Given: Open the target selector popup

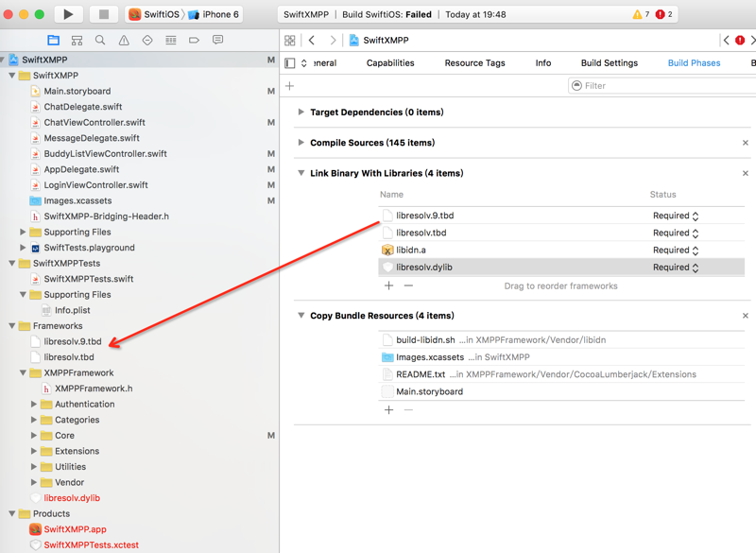Looking at the screenshot, I should click(303, 63).
